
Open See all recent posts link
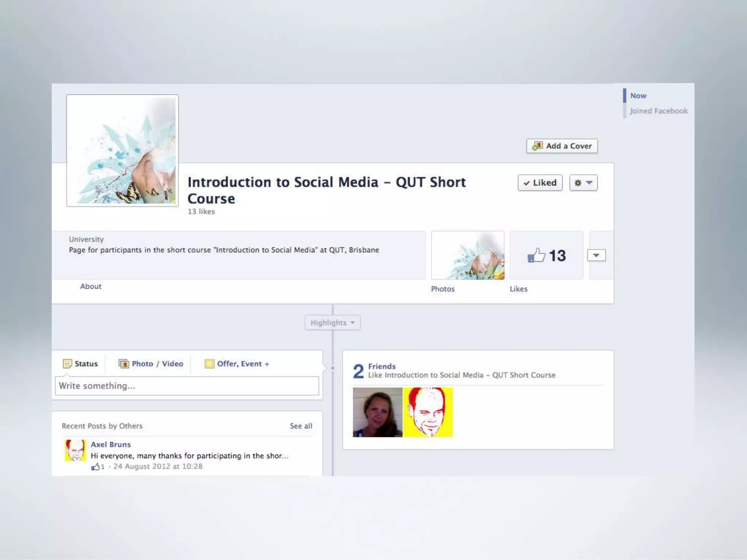301,426
